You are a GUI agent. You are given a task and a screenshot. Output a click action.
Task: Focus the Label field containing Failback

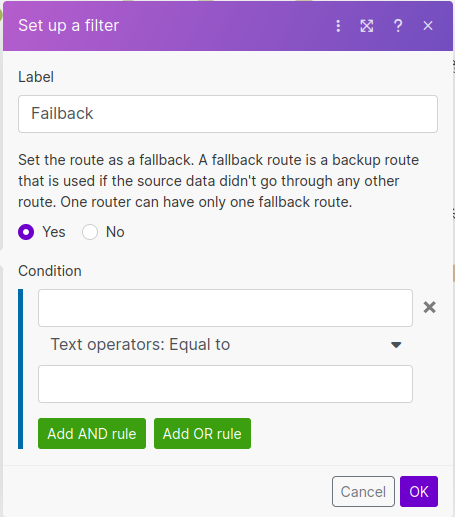pyautogui.click(x=228, y=114)
